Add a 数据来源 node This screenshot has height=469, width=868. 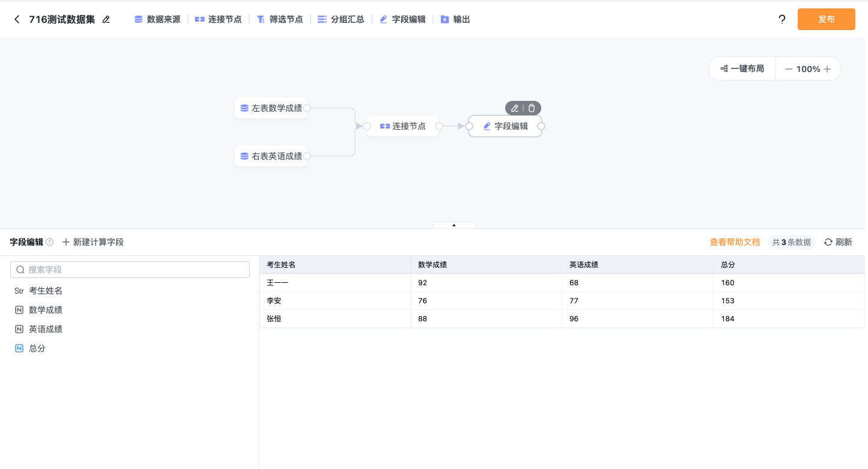[x=157, y=19]
